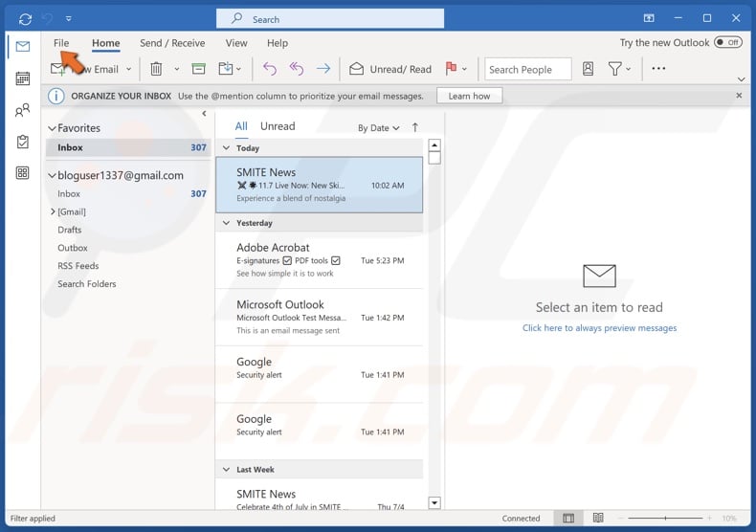Open the Follow Up flag dropdown arrow

click(464, 69)
